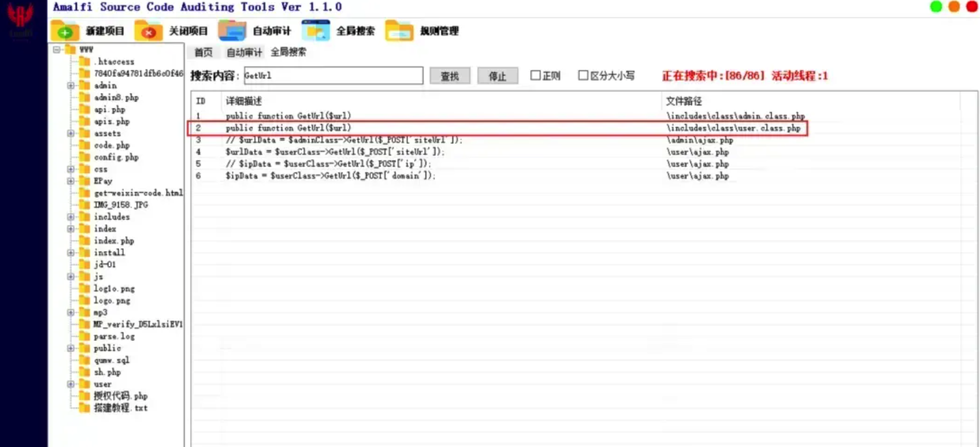Click the Stop (停止) button
The height and width of the screenshot is (447, 980).
[x=497, y=76]
